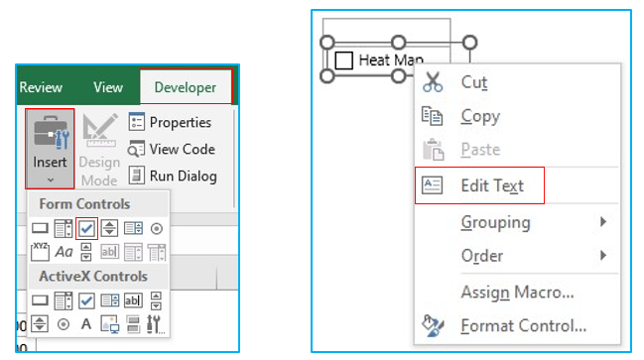Open Format Control... dialog
Viewport: 644px width, 360px height.
(x=517, y=326)
